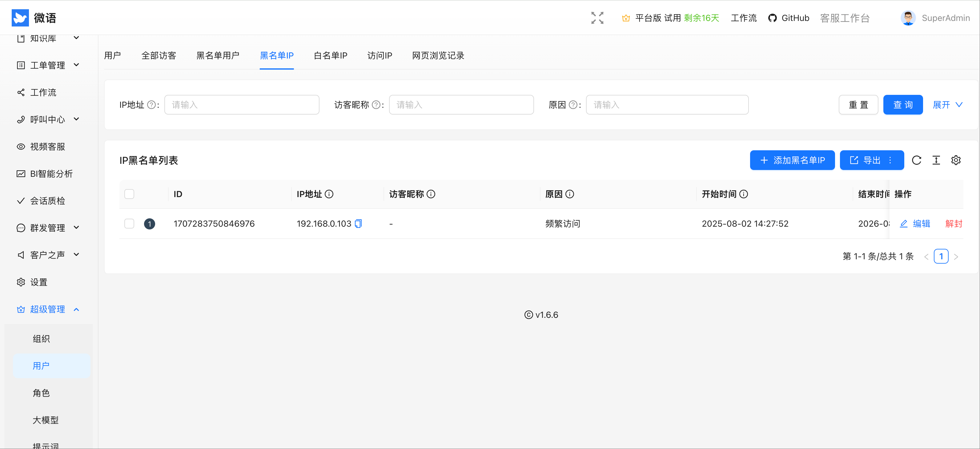980x449 pixels.
Task: Expand the 客户之声 menu chevron
Action: [76, 255]
